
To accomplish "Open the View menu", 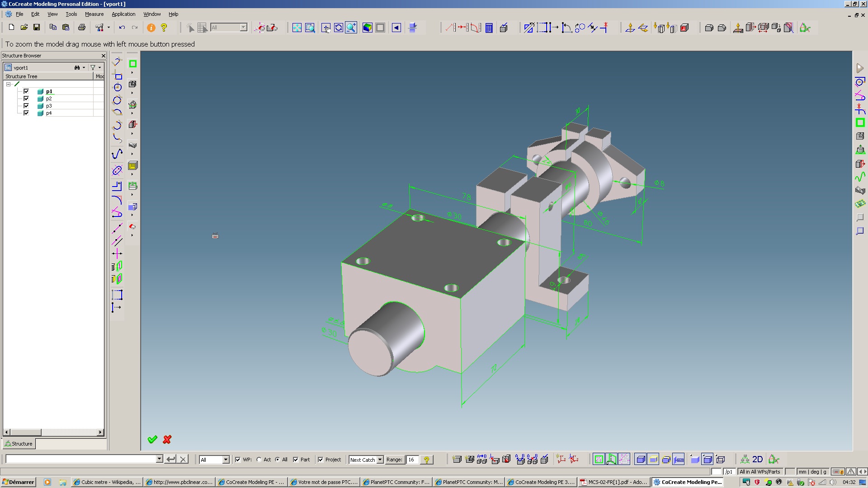I will pos(52,14).
